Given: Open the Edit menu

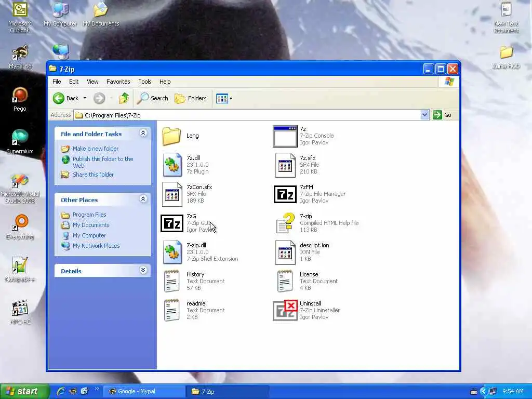Looking at the screenshot, I should [x=74, y=82].
